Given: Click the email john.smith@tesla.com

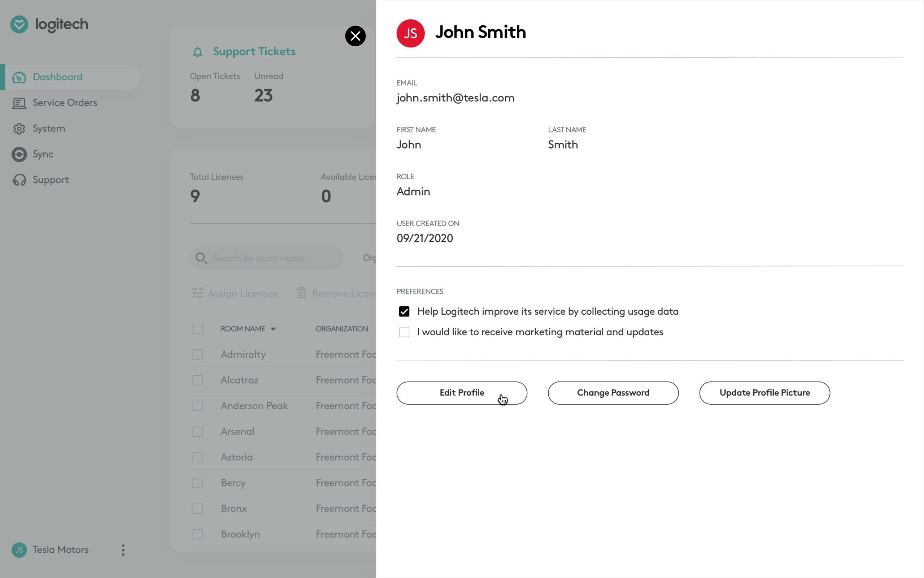Looking at the screenshot, I should 455,98.
